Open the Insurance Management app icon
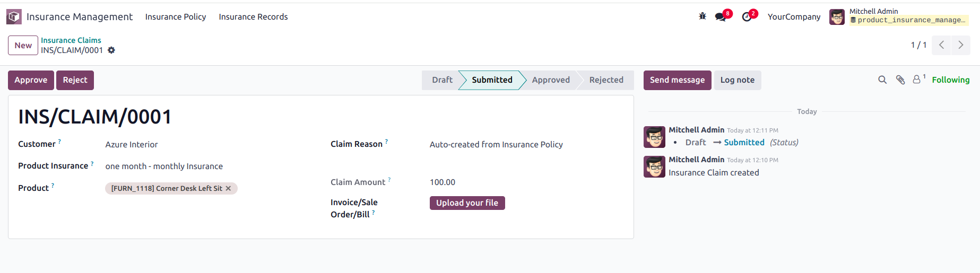This screenshot has height=273, width=980. click(x=14, y=17)
